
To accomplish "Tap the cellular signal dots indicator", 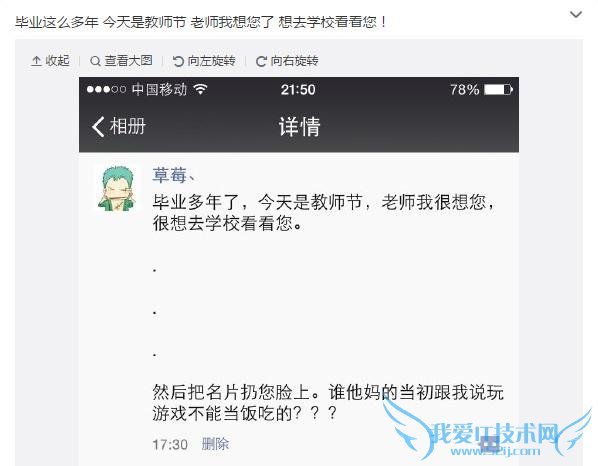I will click(x=106, y=90).
